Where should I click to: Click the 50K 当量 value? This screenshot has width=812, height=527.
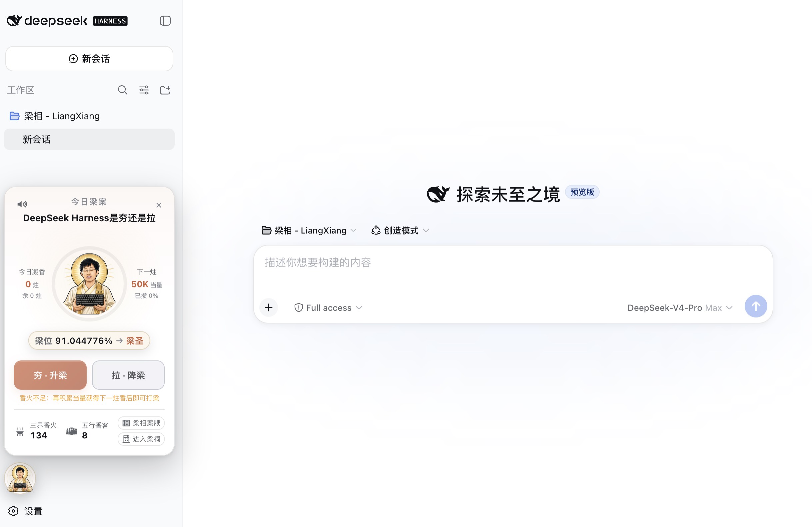(147, 284)
